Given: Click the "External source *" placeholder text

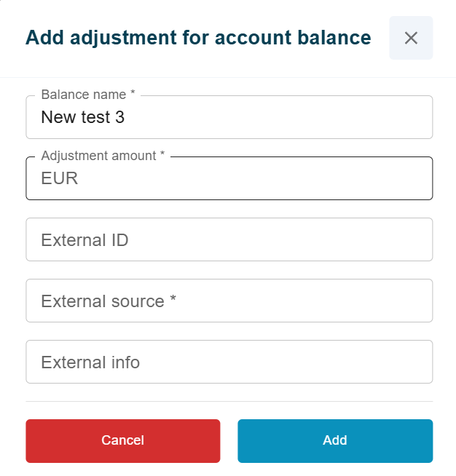Looking at the screenshot, I should click(x=109, y=301).
